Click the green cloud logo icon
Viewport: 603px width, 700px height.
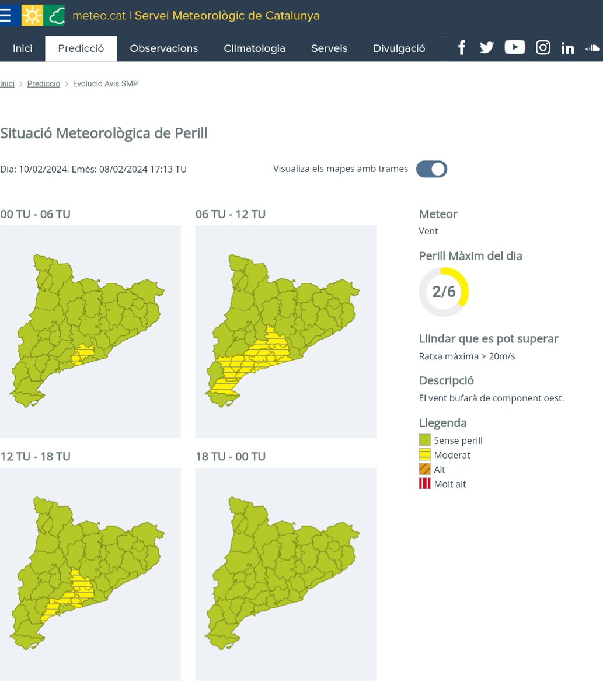coord(54,15)
